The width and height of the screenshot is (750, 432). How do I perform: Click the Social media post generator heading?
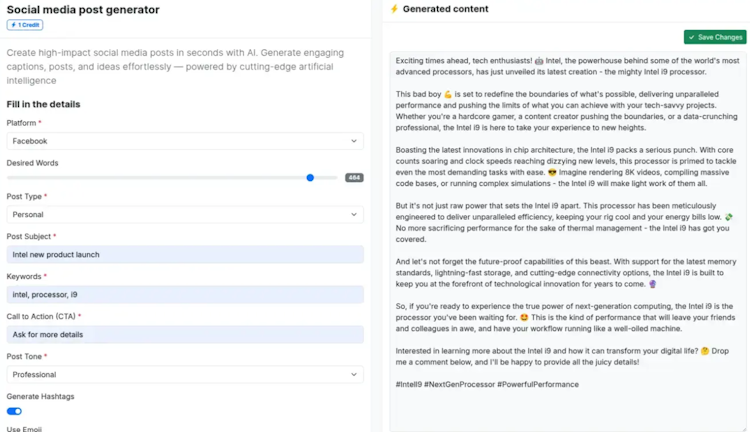click(x=83, y=10)
